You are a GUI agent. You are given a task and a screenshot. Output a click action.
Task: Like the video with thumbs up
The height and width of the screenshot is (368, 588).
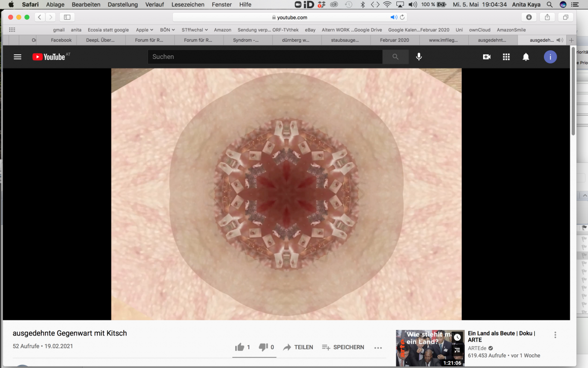(240, 347)
